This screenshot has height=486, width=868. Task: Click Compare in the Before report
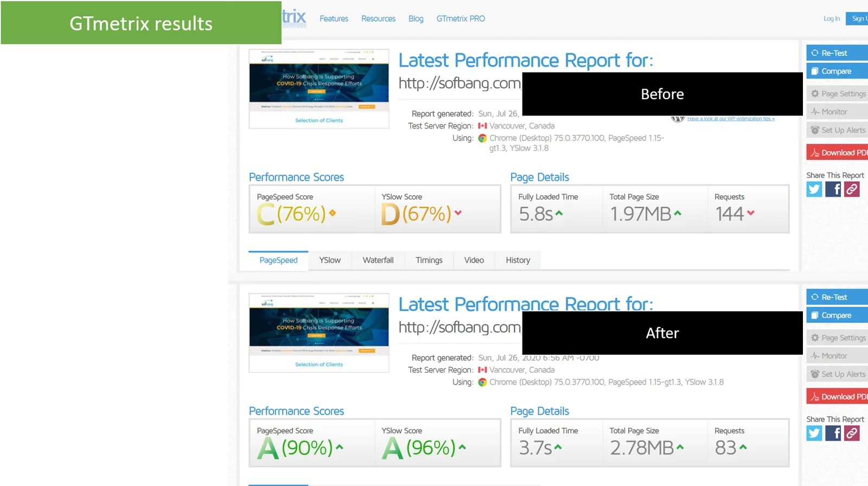pyautogui.click(x=837, y=71)
